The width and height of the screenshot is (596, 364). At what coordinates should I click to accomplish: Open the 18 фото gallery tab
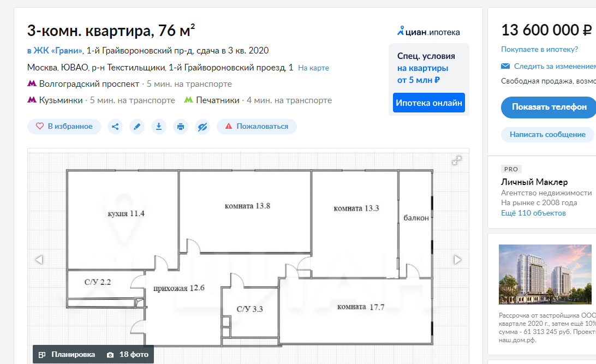pos(128,355)
